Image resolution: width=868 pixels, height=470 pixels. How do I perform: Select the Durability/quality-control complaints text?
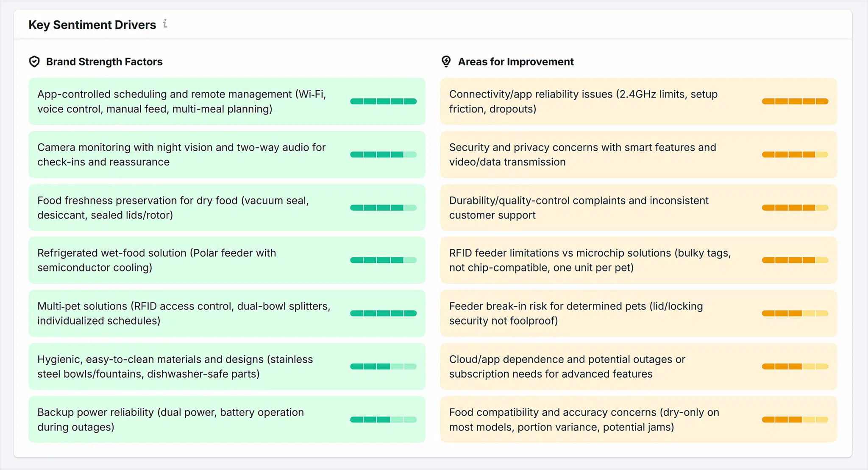[579, 207]
